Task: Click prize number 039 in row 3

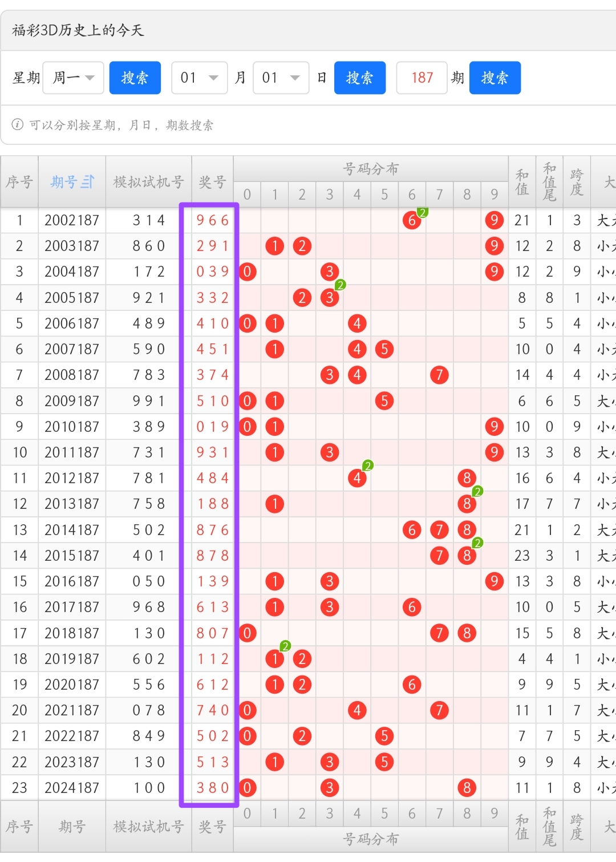Action: pos(212,272)
